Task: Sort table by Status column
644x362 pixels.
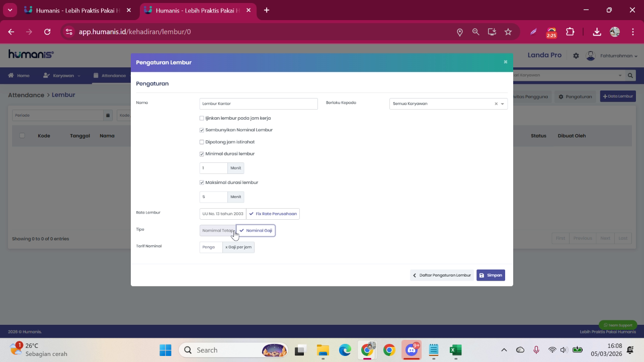Action: coord(538,136)
